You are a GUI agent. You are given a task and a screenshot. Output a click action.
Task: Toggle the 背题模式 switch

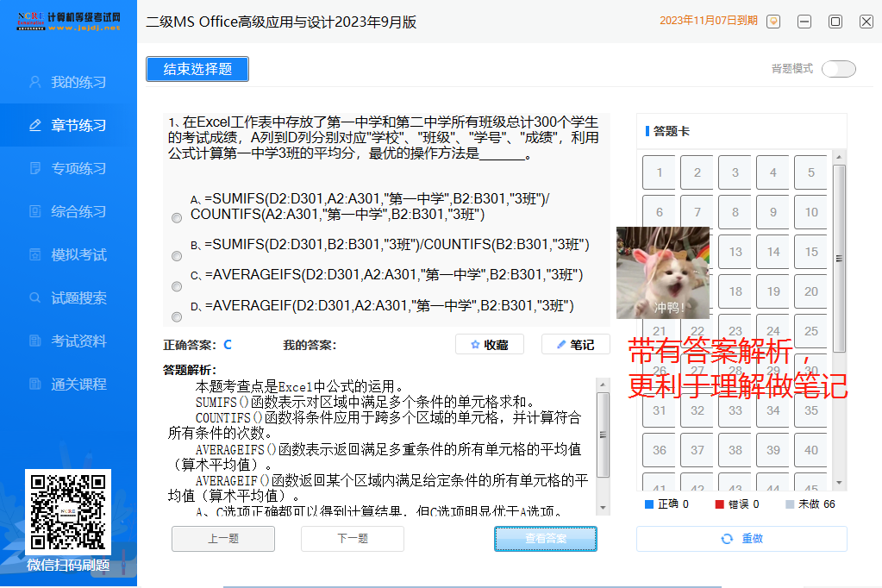pos(839,69)
